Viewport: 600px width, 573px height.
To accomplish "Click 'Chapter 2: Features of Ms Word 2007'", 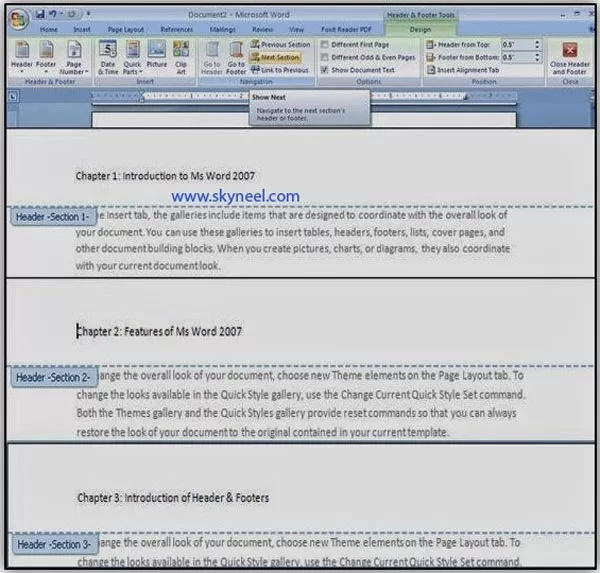I will pyautogui.click(x=159, y=331).
